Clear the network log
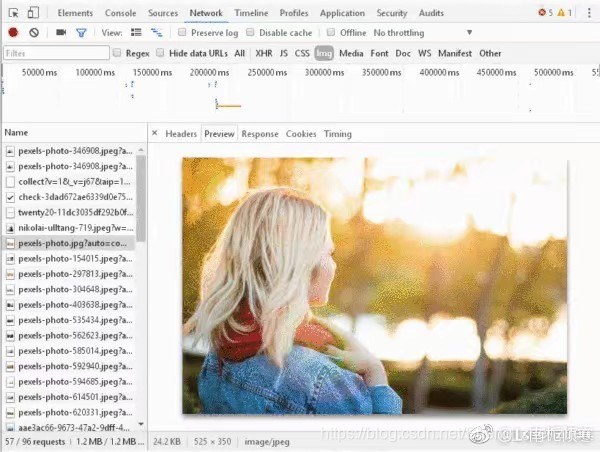 point(34,33)
